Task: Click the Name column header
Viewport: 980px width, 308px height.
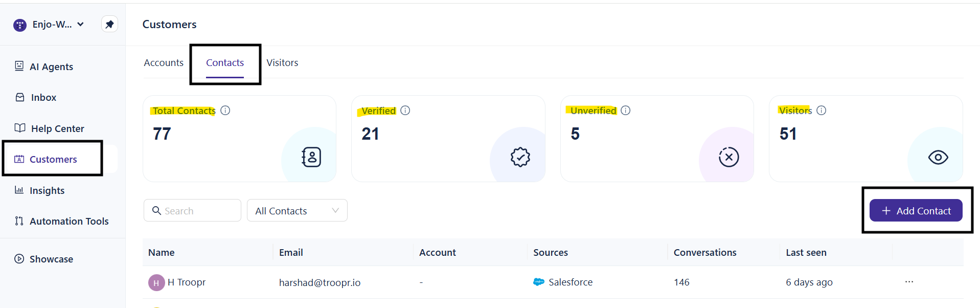Action: click(x=162, y=252)
